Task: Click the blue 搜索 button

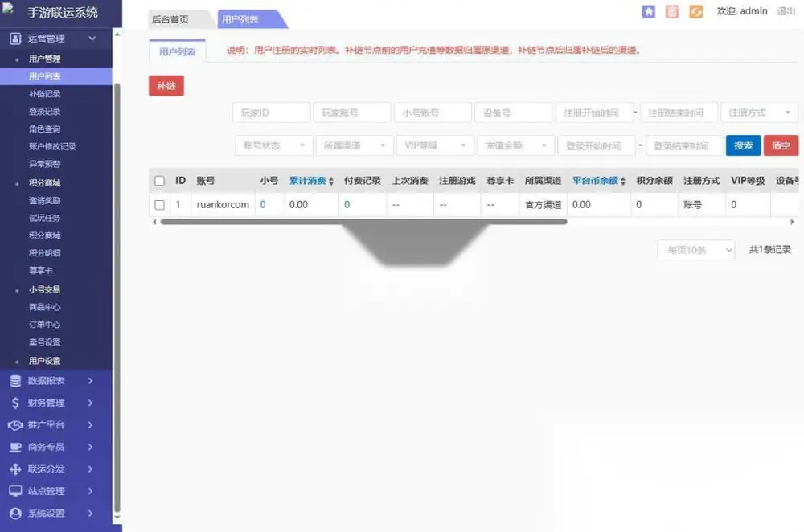Action: [x=743, y=145]
